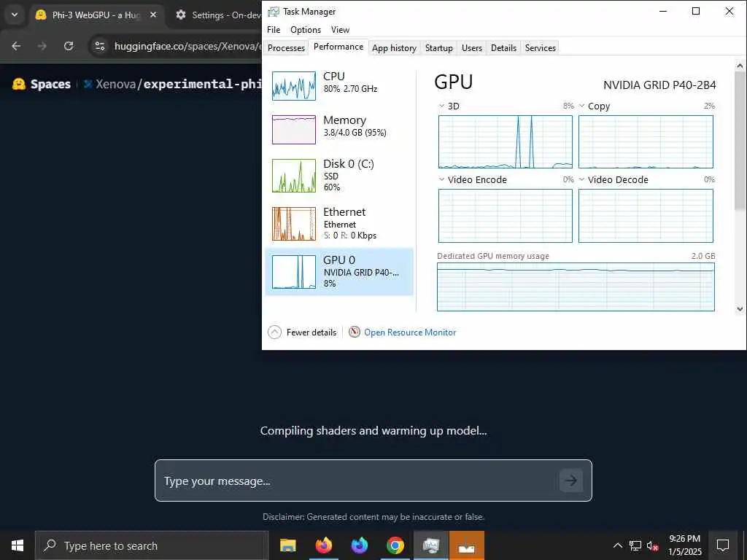Screen dimensions: 747x560
Task: Click the muted volume tray icon
Action: [x=652, y=545]
